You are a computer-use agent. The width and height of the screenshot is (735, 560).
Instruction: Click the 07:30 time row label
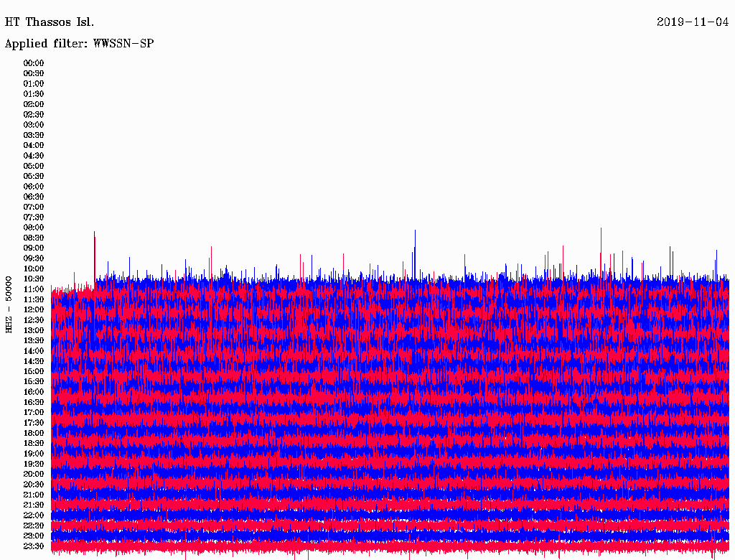click(x=34, y=218)
